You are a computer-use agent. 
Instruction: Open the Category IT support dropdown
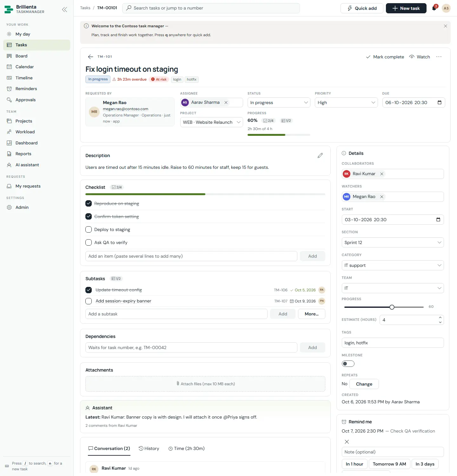click(x=393, y=265)
